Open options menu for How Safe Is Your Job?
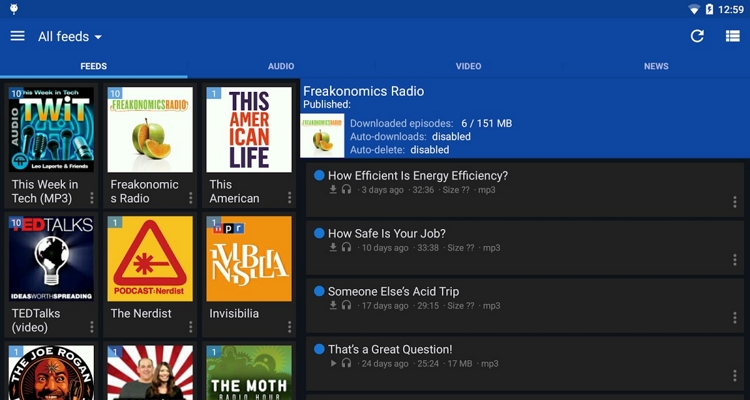The image size is (750, 400). pyautogui.click(x=735, y=260)
